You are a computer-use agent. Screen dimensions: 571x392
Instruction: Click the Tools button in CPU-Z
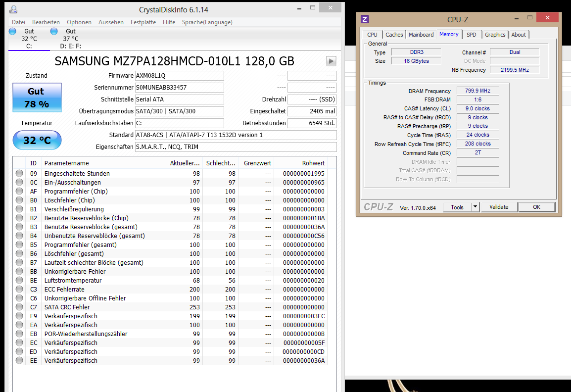coord(457,207)
